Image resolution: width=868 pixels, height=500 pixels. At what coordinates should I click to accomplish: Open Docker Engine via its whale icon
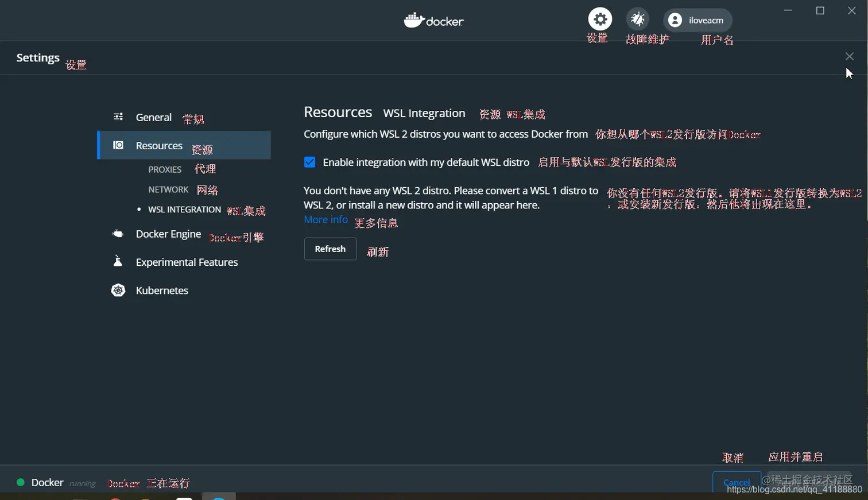tap(118, 234)
